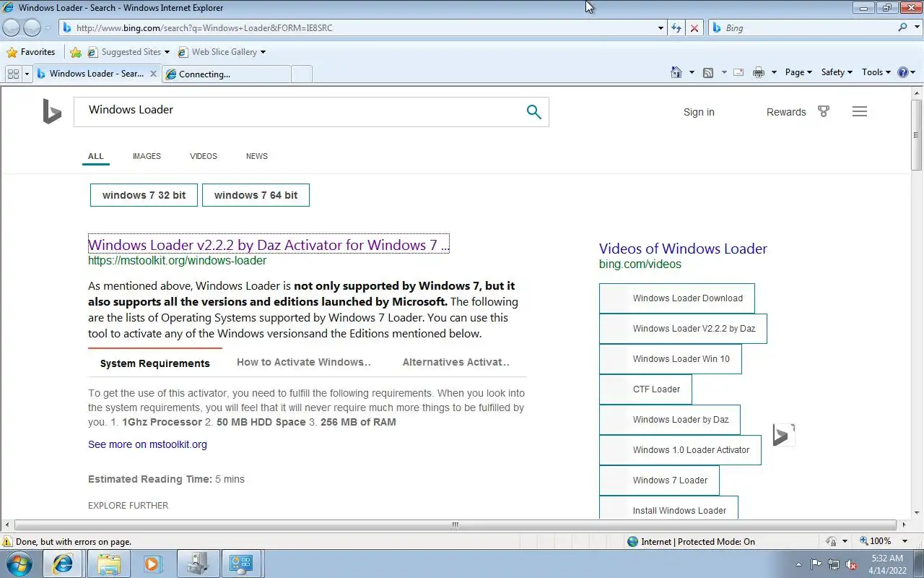This screenshot has height=578, width=924.
Task: Click the Read Mail icon
Action: coord(738,72)
